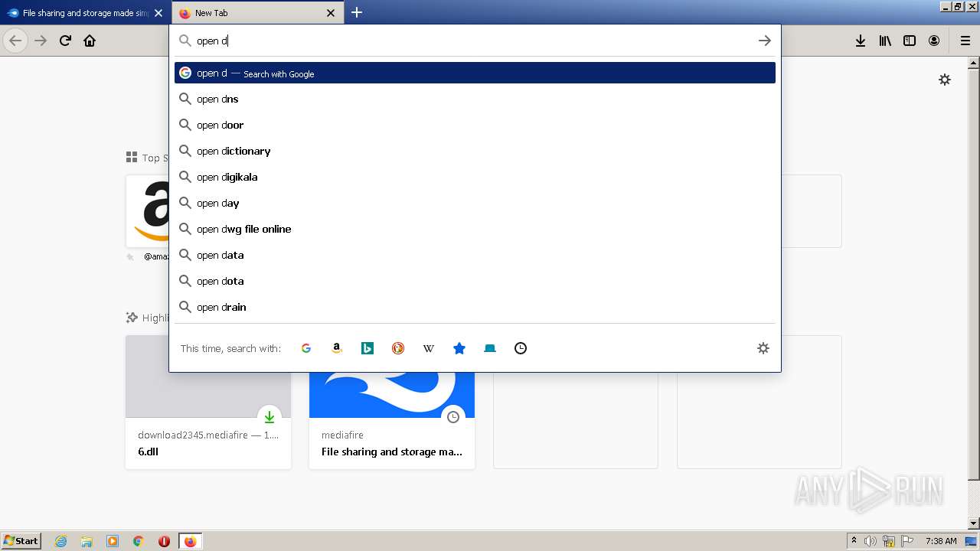Image resolution: width=980 pixels, height=551 pixels.
Task: Search this time with Google icon
Action: click(x=306, y=348)
